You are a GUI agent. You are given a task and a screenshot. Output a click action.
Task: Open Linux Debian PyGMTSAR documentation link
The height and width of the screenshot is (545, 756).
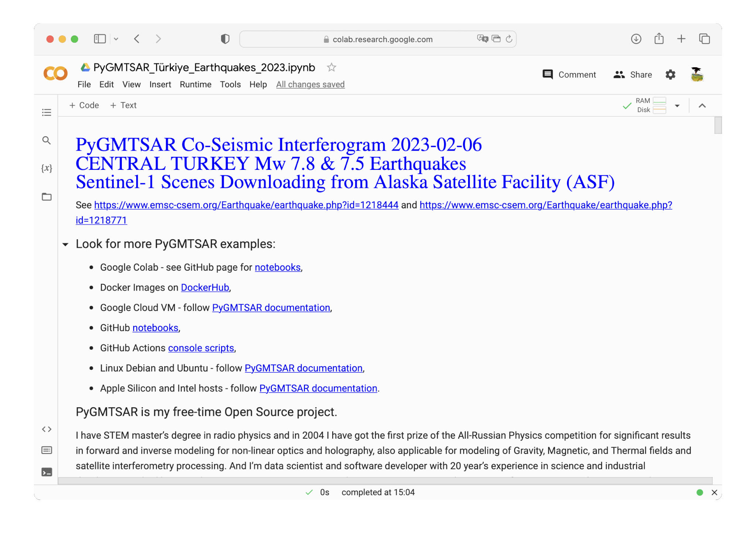[303, 368]
